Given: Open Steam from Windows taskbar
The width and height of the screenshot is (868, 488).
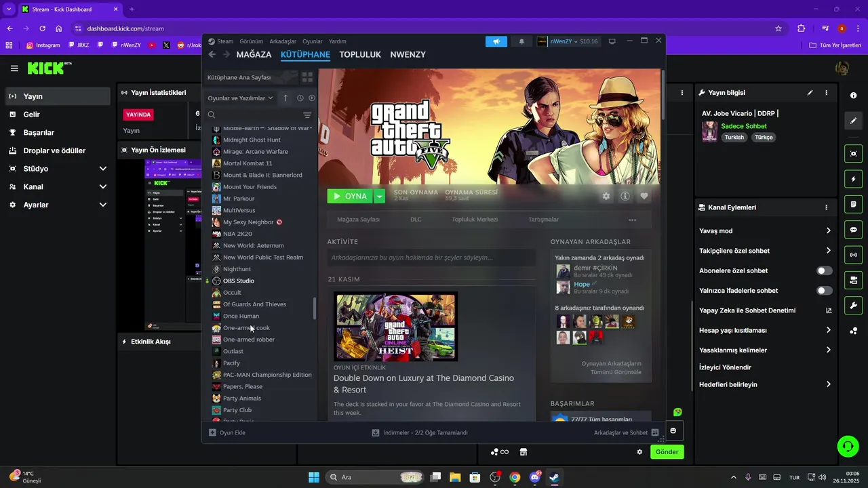Looking at the screenshot, I should pos(554,477).
